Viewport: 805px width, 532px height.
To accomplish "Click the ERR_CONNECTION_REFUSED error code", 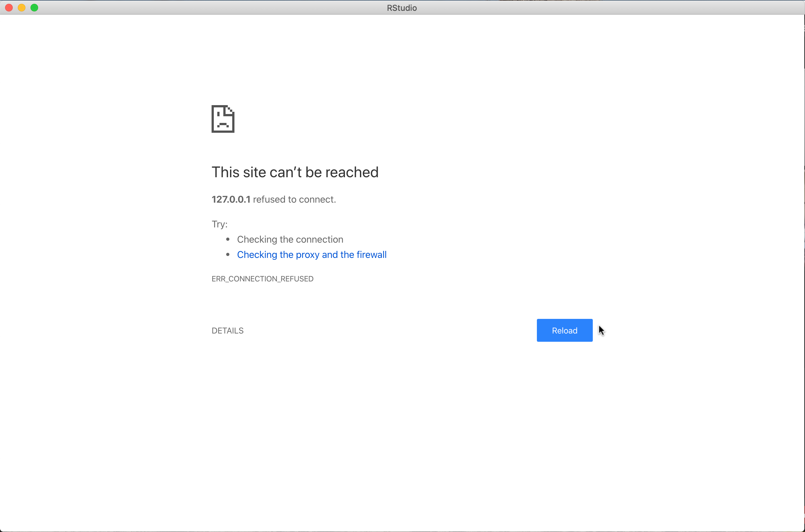I will point(262,279).
